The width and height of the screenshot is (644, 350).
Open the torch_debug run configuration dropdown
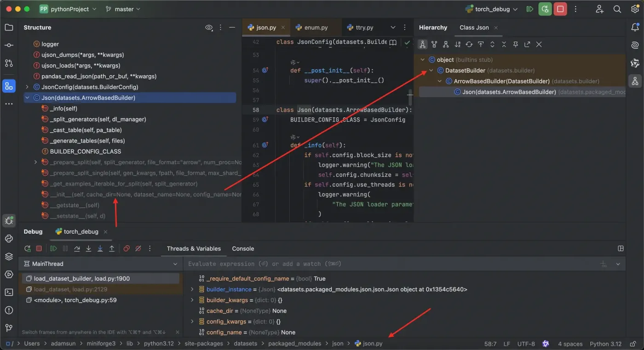(x=491, y=9)
